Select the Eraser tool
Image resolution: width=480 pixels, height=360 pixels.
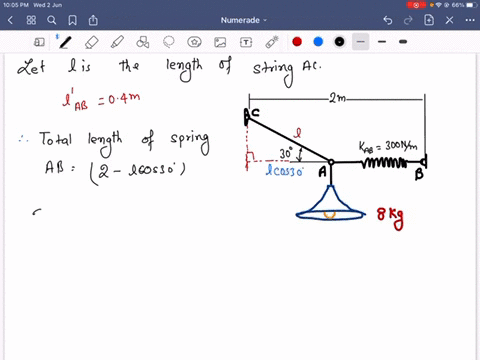click(x=92, y=42)
